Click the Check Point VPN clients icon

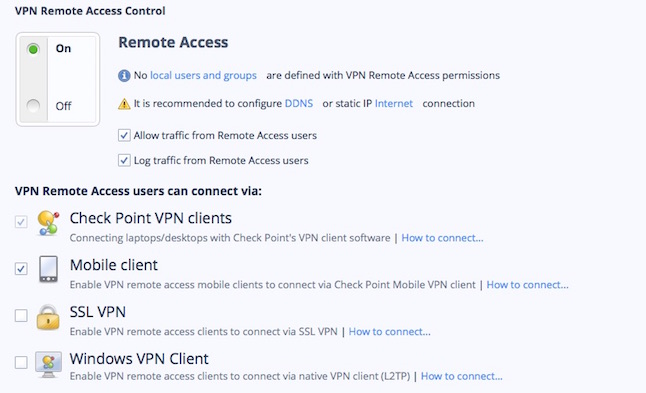[x=48, y=223]
